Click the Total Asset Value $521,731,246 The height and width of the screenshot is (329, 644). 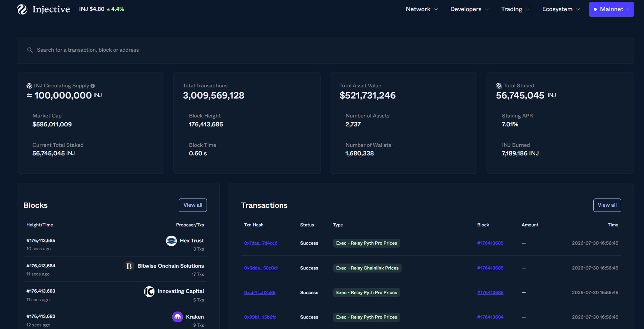pyautogui.click(x=367, y=96)
